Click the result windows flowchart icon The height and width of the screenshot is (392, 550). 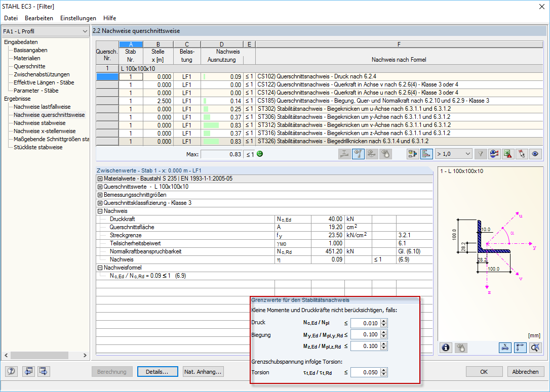413,154
